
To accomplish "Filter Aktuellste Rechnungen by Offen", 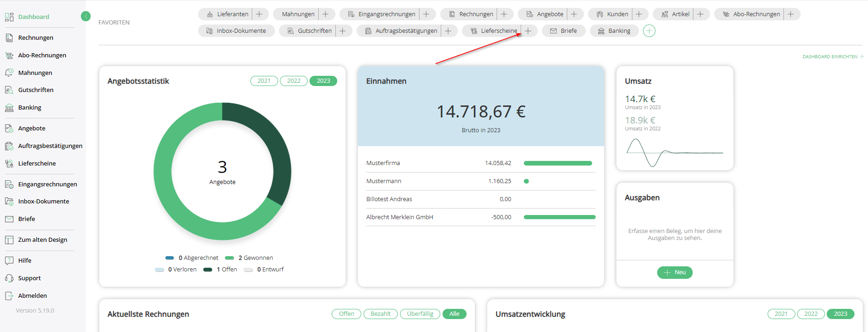I will coord(346,314).
